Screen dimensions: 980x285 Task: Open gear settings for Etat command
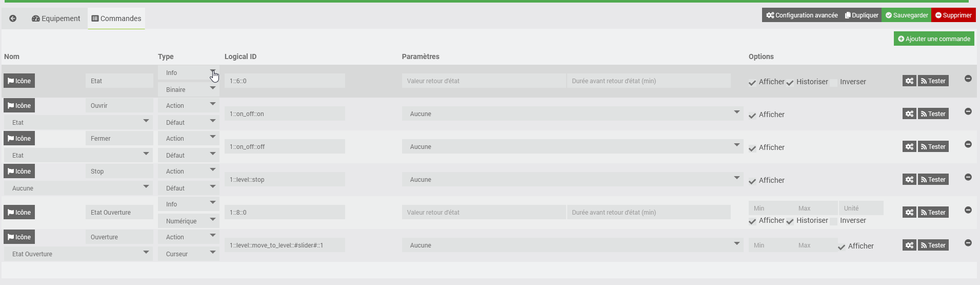[x=909, y=81]
